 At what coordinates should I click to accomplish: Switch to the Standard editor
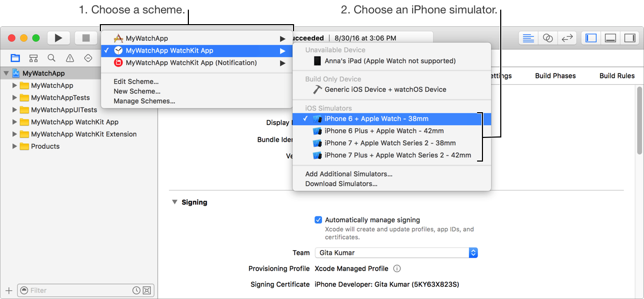(529, 38)
